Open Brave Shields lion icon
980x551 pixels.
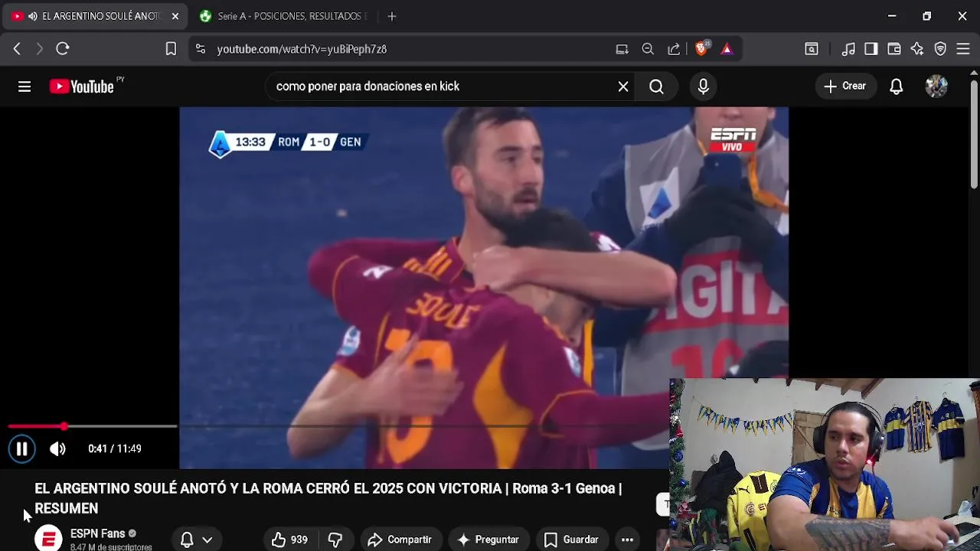pyautogui.click(x=701, y=49)
